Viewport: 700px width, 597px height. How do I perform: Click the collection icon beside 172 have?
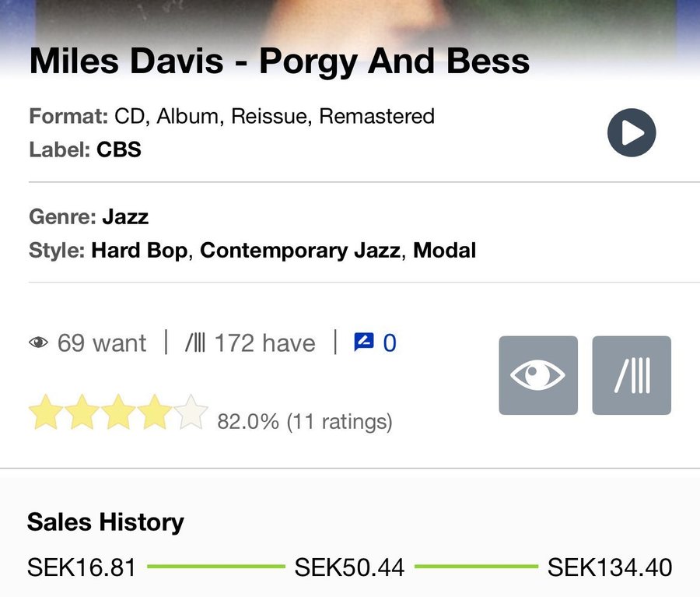pyautogui.click(x=195, y=343)
